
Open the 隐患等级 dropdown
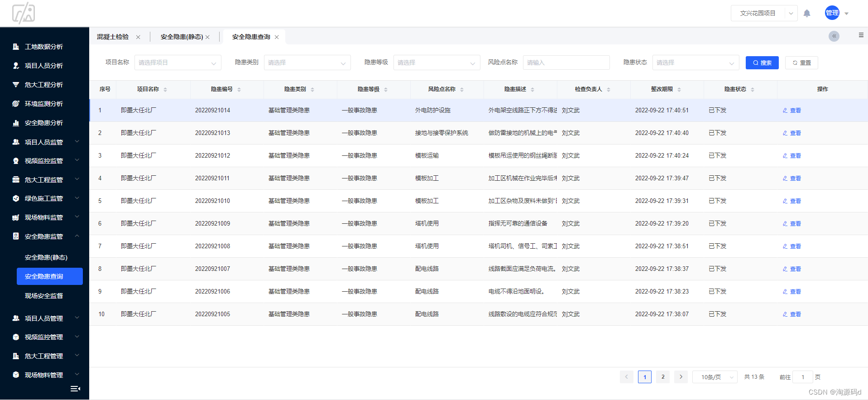point(437,63)
